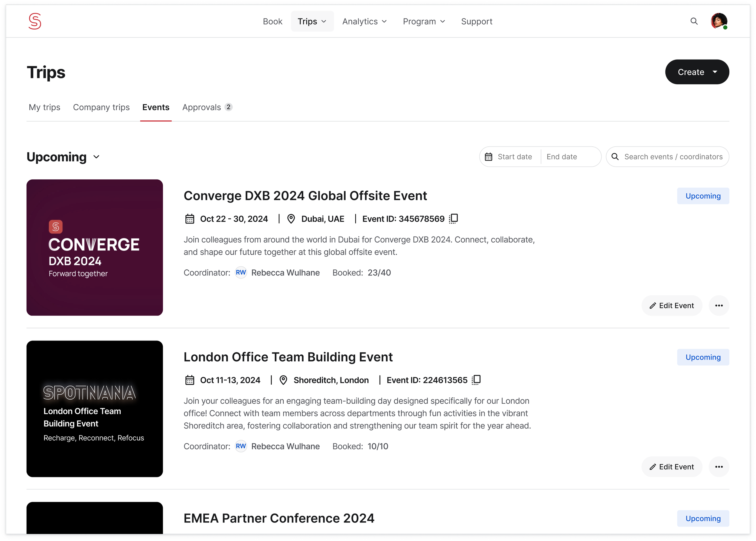Expand the Program navigation menu
756x541 pixels.
(x=424, y=21)
